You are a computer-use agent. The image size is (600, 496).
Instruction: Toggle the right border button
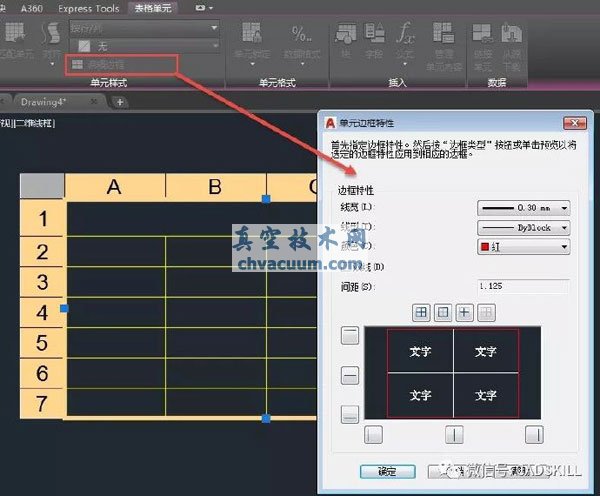click(x=534, y=435)
